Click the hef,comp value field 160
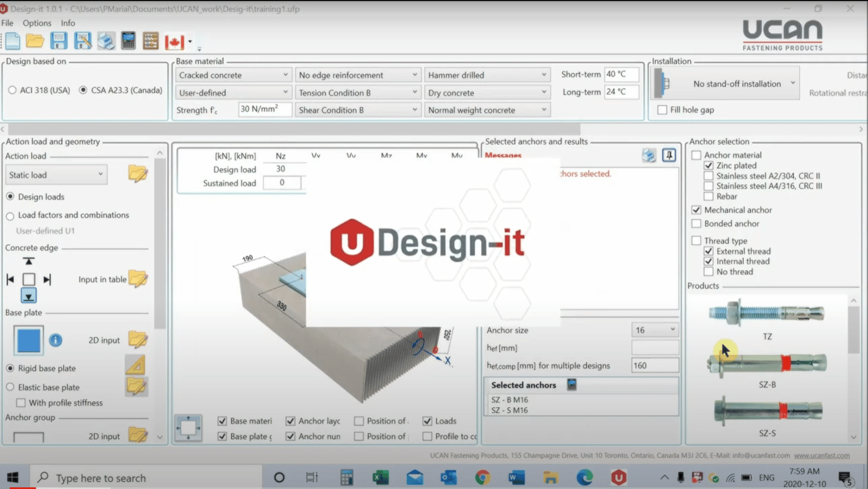 pyautogui.click(x=655, y=365)
